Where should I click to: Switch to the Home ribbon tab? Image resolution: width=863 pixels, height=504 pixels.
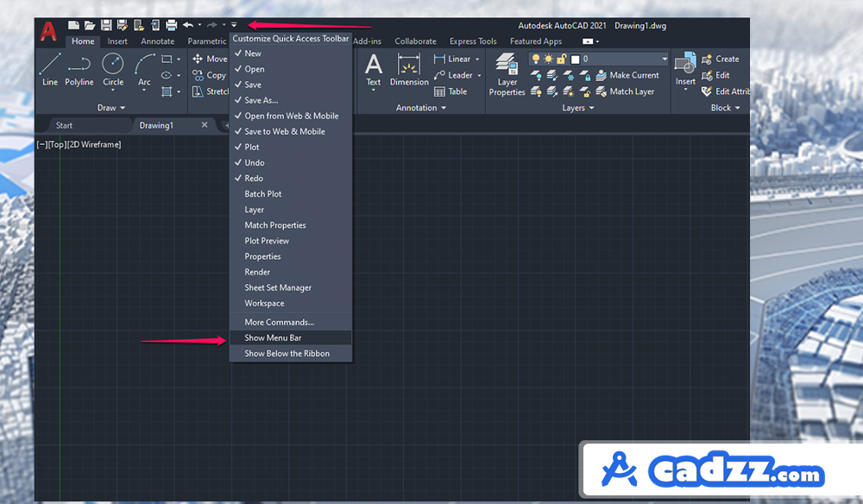83,41
